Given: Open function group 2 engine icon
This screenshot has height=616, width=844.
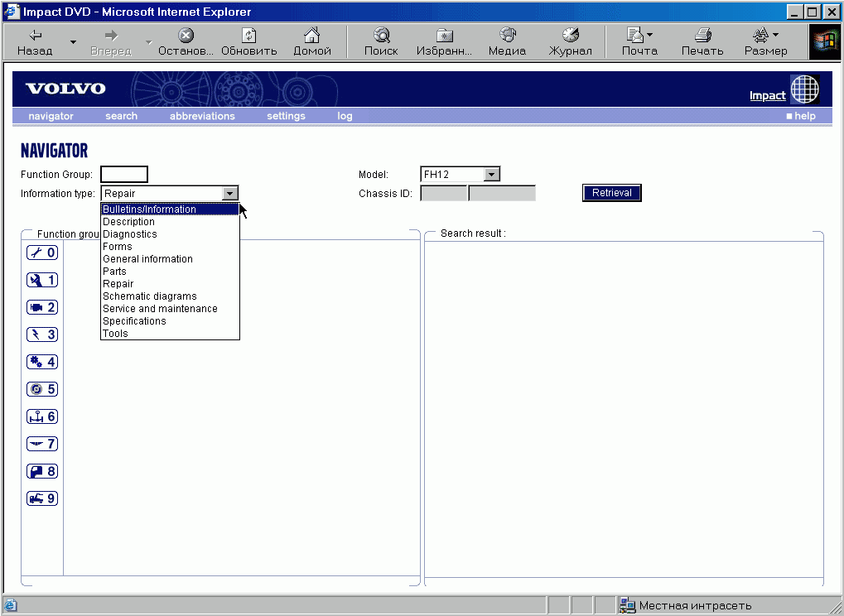Looking at the screenshot, I should click(x=42, y=307).
